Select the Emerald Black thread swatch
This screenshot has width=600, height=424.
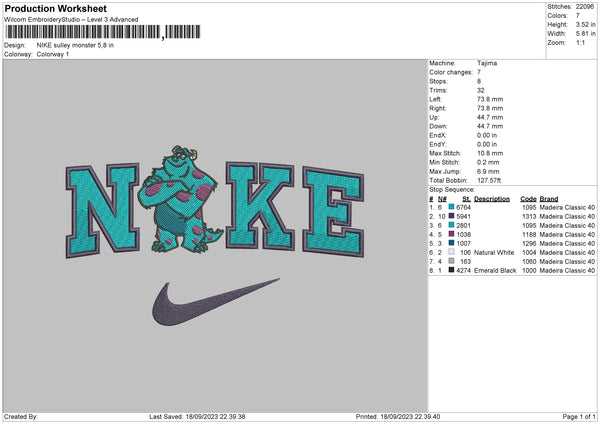(x=451, y=270)
